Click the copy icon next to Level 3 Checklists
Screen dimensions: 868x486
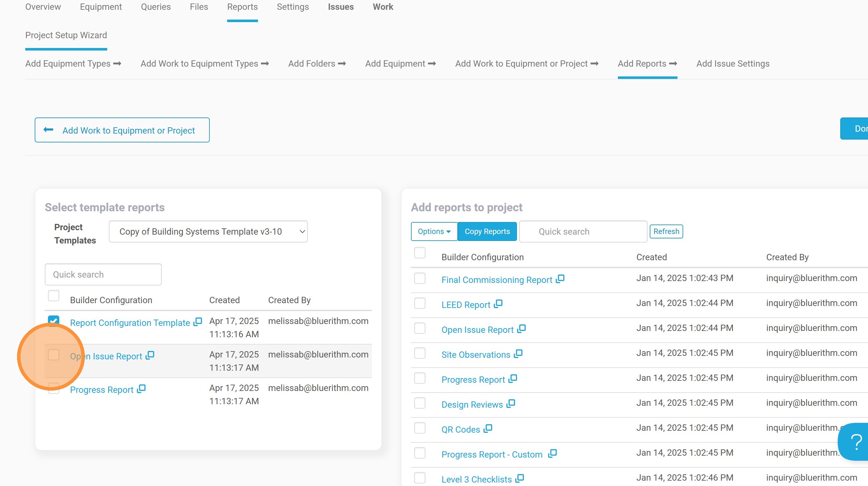[x=520, y=477]
